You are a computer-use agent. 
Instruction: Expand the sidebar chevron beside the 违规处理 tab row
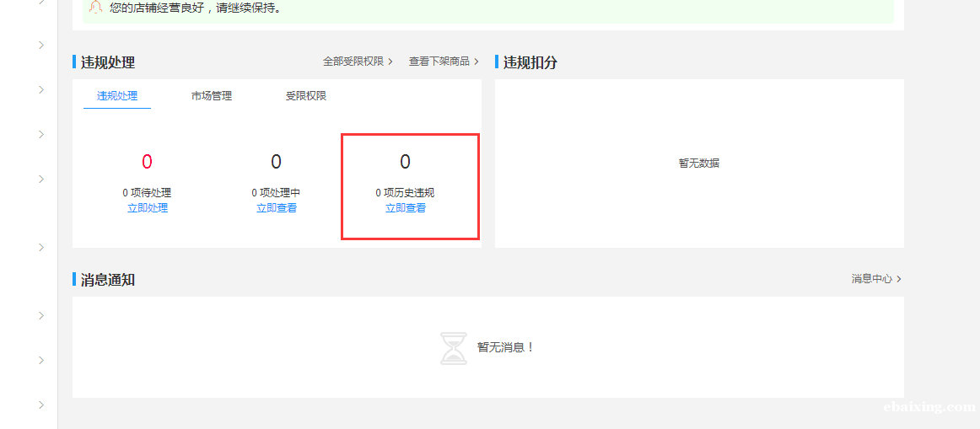click(41, 89)
